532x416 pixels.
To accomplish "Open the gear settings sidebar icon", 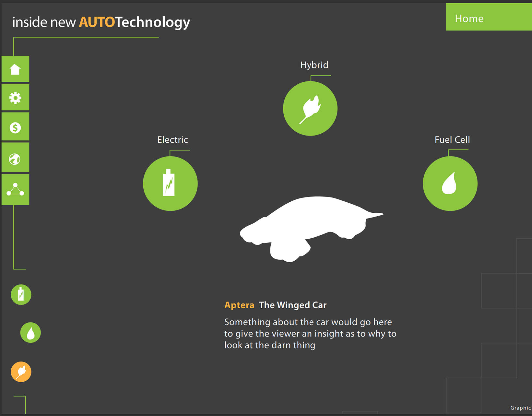I will (15, 98).
